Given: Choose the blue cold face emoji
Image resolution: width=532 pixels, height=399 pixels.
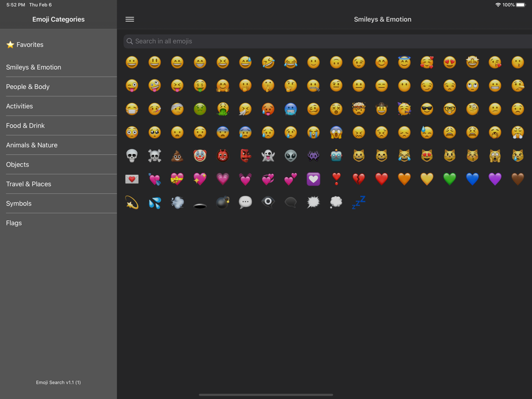Looking at the screenshot, I should pos(291,109).
